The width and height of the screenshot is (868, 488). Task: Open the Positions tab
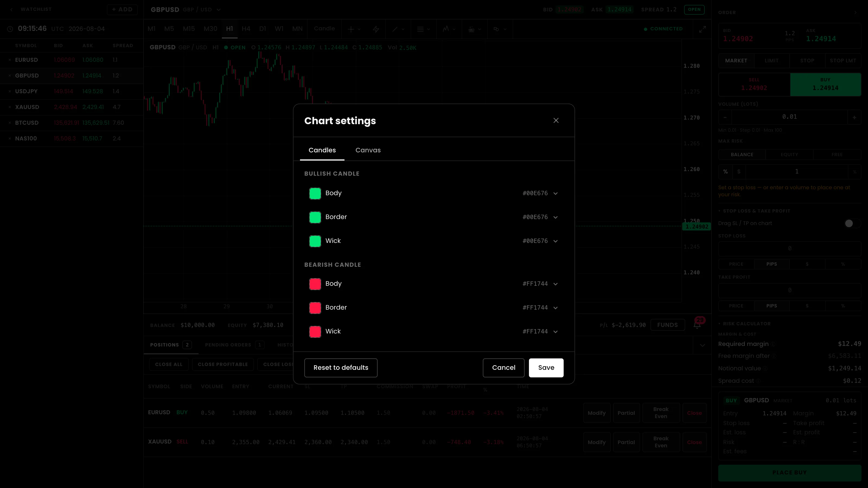click(171, 345)
